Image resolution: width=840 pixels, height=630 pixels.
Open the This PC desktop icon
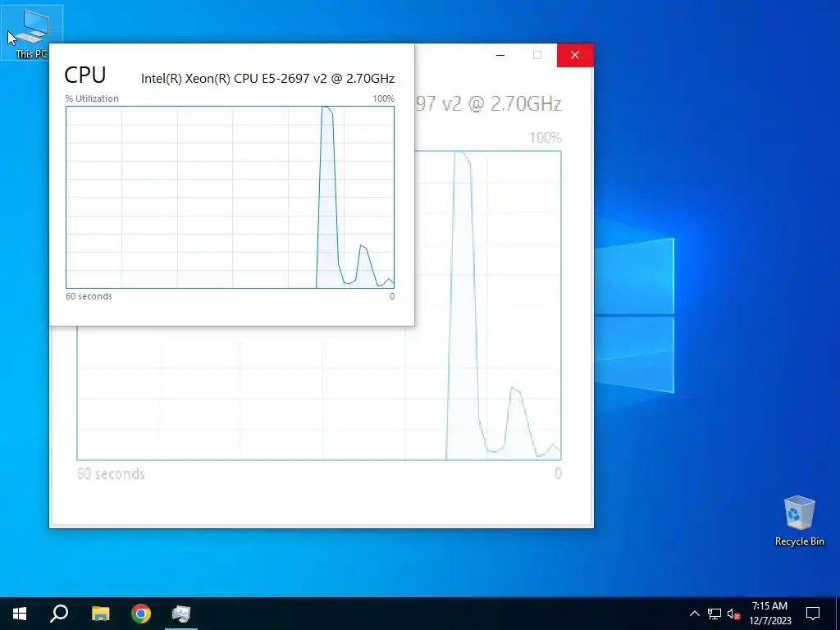(x=32, y=33)
